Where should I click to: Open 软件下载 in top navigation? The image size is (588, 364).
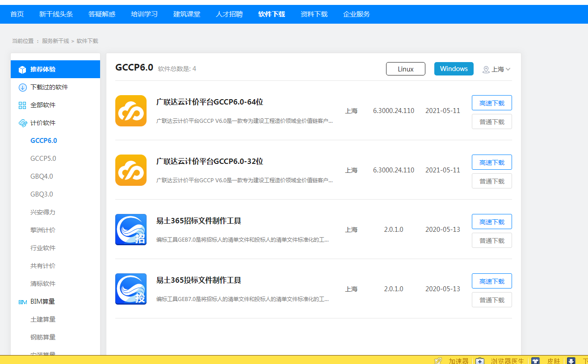pos(272,14)
